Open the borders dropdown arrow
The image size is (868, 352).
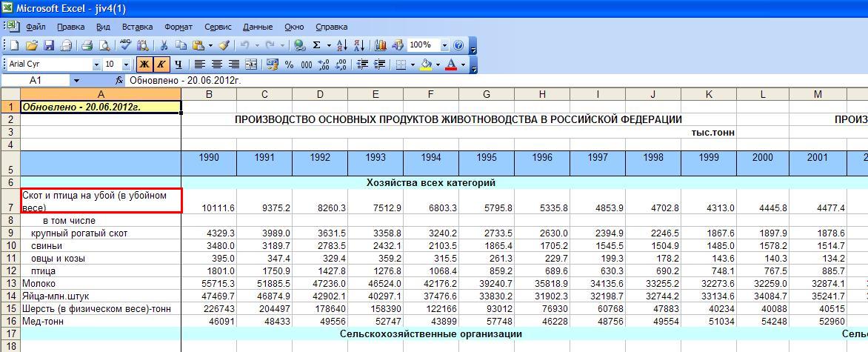[x=413, y=64]
